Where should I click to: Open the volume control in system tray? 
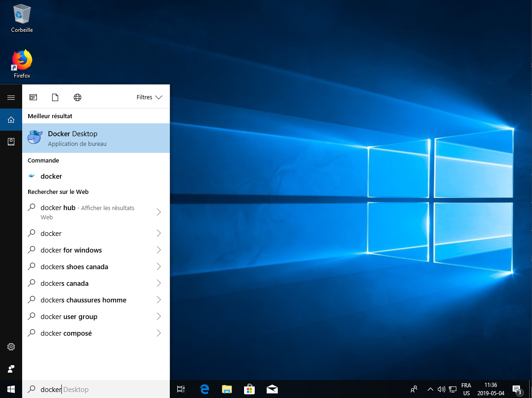pyautogui.click(x=441, y=389)
